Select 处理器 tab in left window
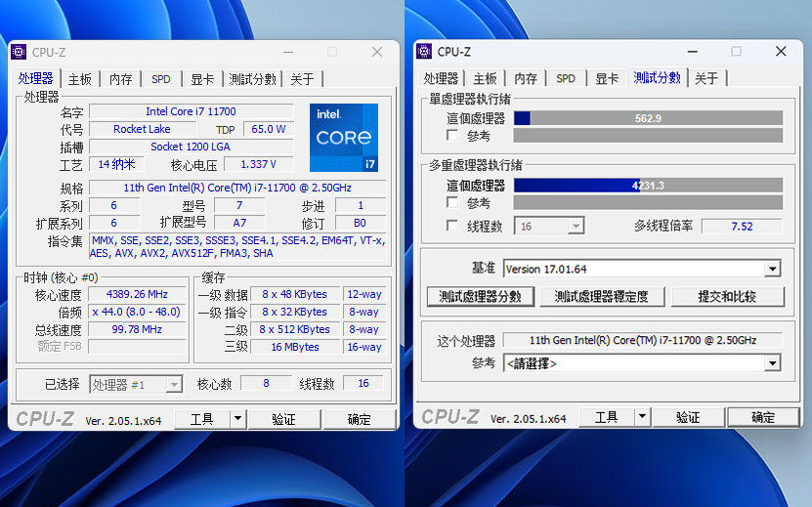The height and width of the screenshot is (507, 812). click(35, 79)
